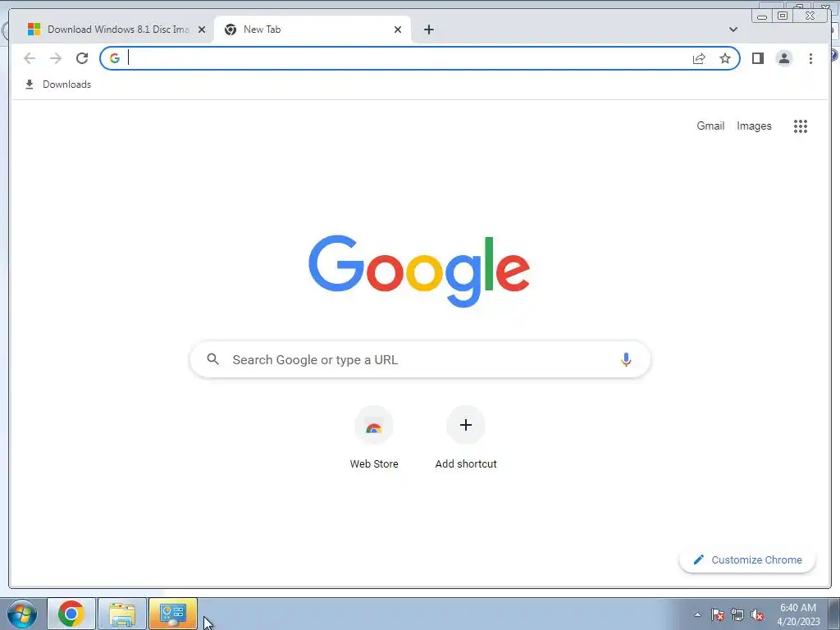Start voice search with microphone icon

[626, 359]
